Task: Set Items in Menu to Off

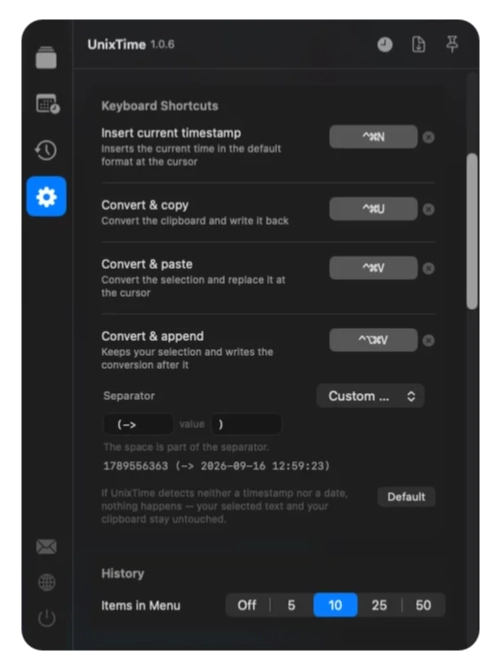Action: (x=247, y=605)
